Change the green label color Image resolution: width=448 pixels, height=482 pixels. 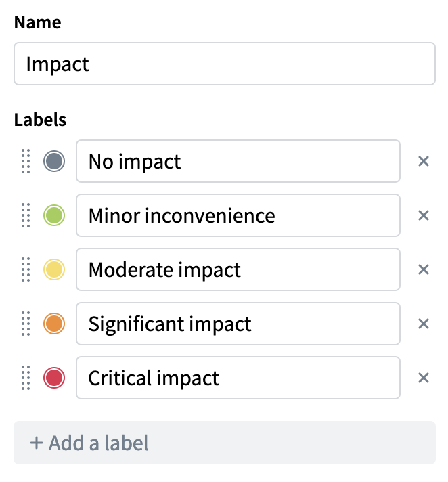point(54,216)
